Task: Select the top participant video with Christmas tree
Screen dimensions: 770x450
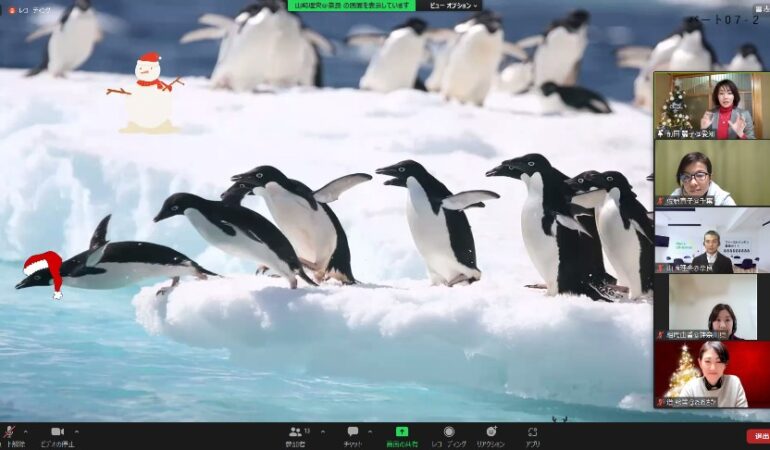Action: point(711,105)
